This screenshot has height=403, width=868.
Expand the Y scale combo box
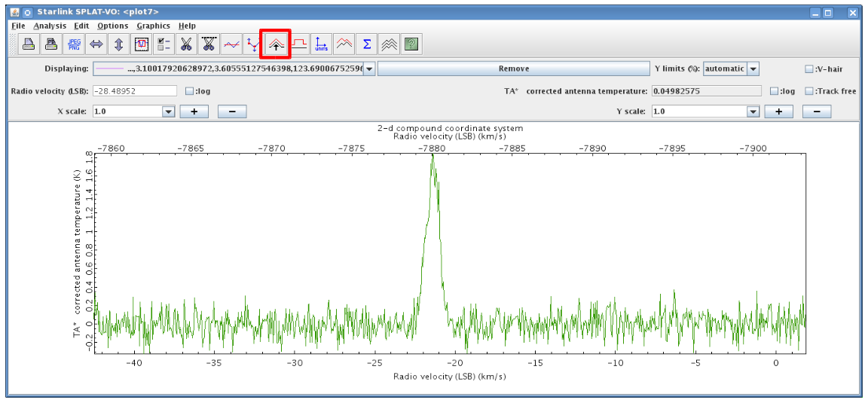coord(753,111)
